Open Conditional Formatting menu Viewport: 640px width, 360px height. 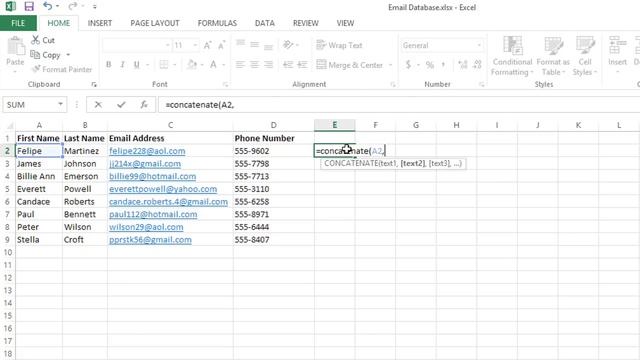(x=512, y=56)
